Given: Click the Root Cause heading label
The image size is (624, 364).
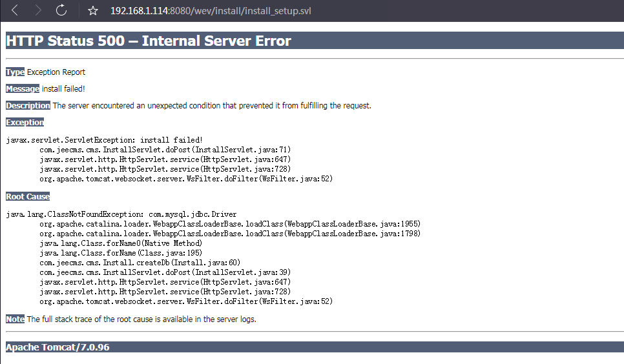Looking at the screenshot, I should pos(28,196).
